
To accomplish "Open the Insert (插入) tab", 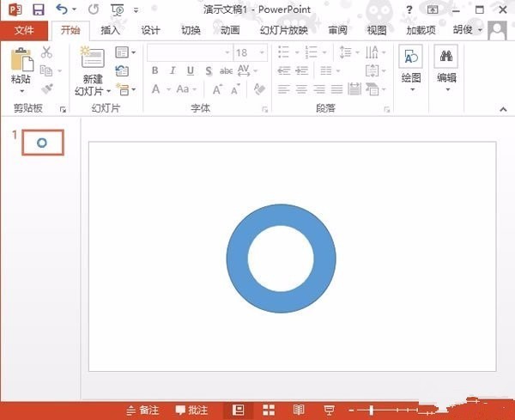I will (x=111, y=30).
